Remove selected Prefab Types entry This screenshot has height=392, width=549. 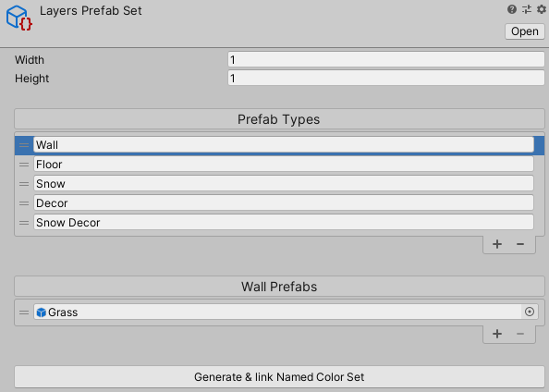click(x=520, y=244)
